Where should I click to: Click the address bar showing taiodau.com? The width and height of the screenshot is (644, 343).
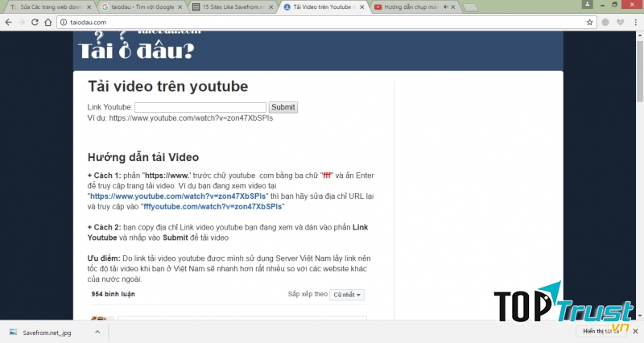click(322, 22)
